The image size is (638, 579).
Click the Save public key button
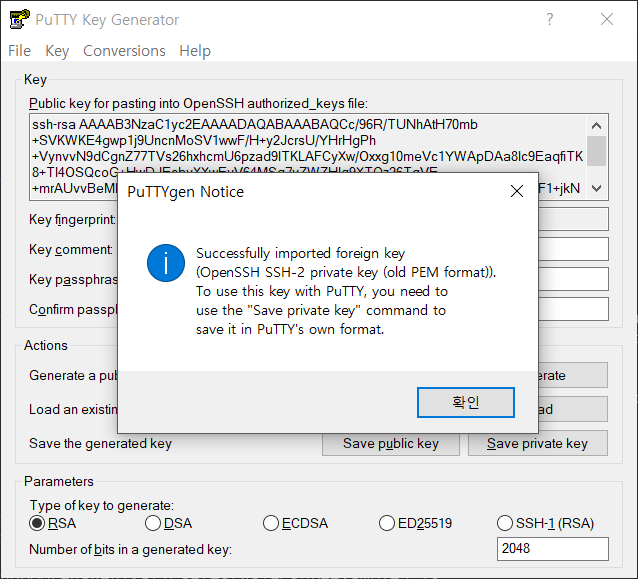tap(391, 443)
